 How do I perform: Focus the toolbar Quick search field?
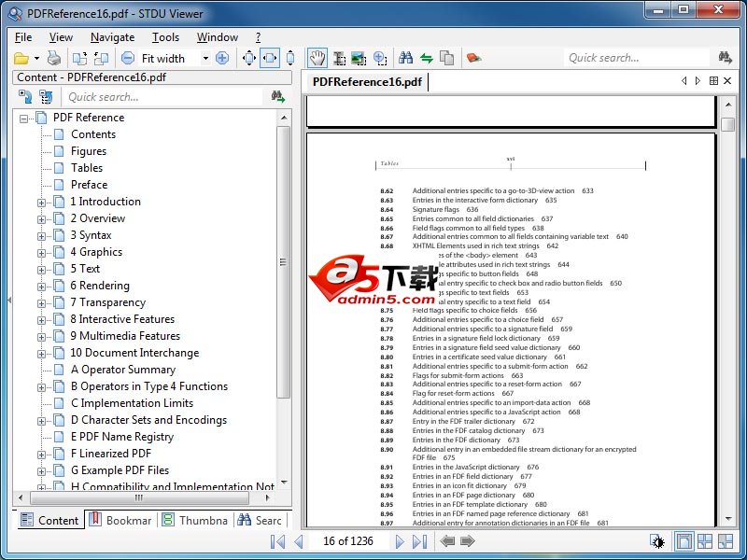tap(637, 58)
